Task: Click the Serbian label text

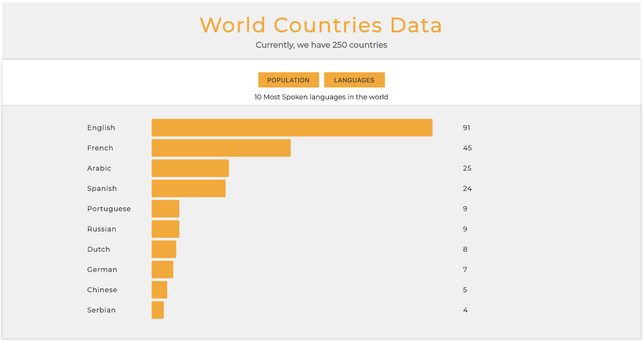Action: coord(101,310)
